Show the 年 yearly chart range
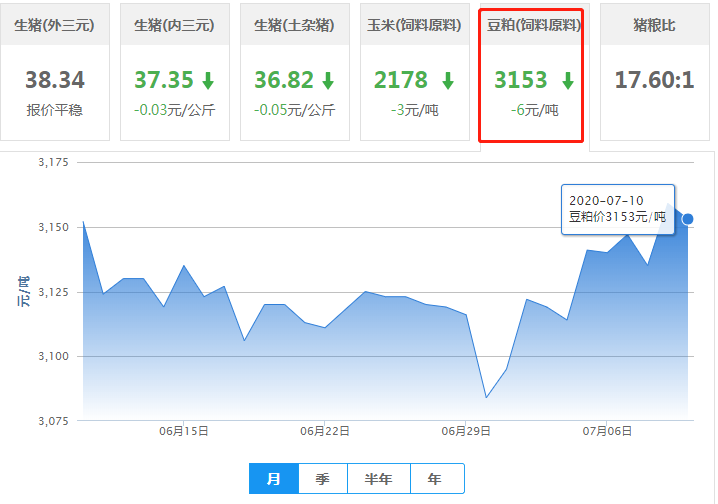This screenshot has height=504, width=718. 435,479
